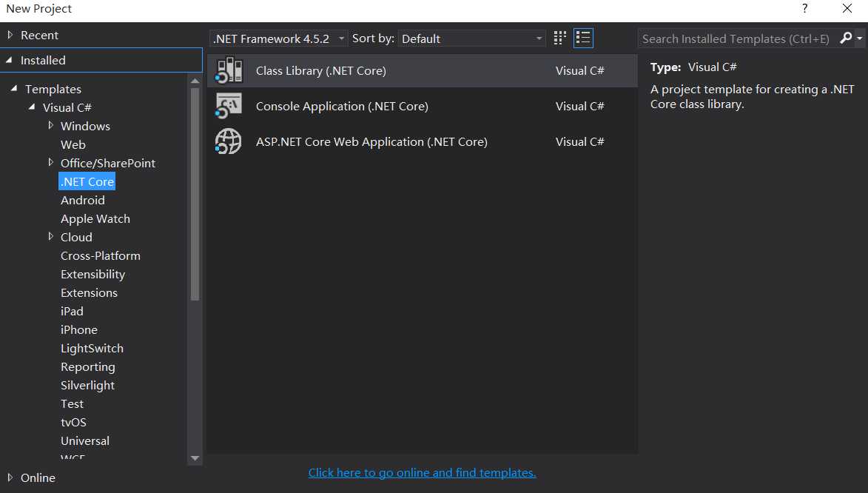Click the search magnifier icon
This screenshot has width=868, height=493.
[x=845, y=38]
